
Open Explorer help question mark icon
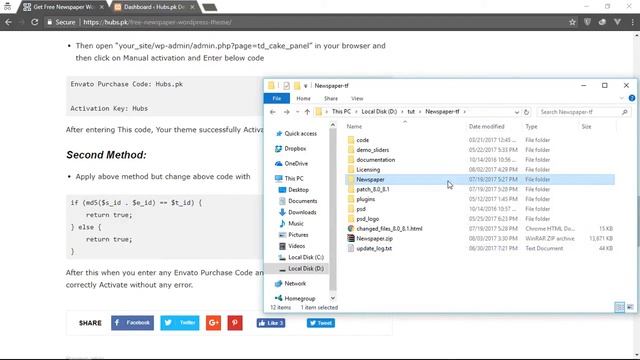[632, 98]
